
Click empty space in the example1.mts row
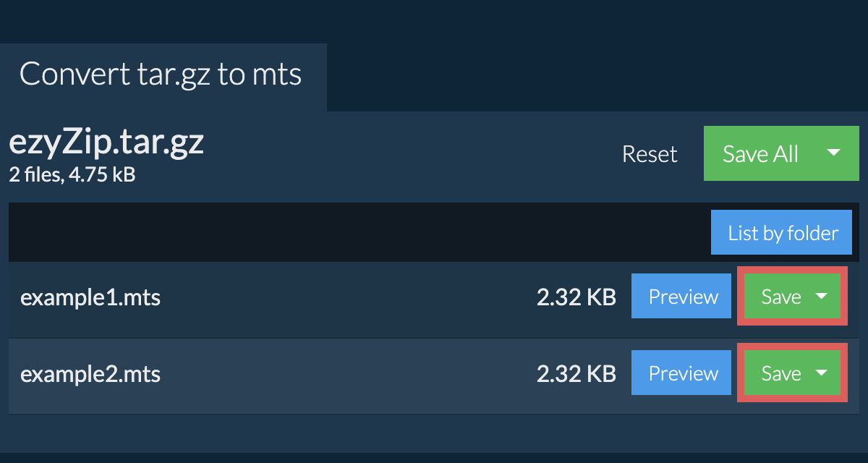click(x=347, y=297)
